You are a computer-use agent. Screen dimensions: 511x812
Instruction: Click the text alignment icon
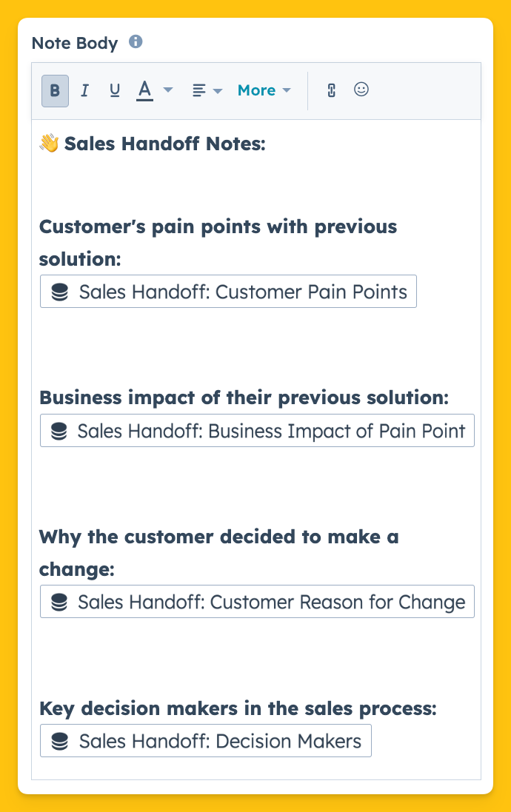coord(198,90)
